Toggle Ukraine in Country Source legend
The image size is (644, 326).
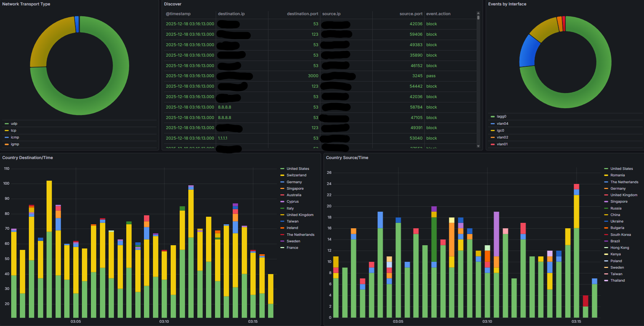click(617, 221)
